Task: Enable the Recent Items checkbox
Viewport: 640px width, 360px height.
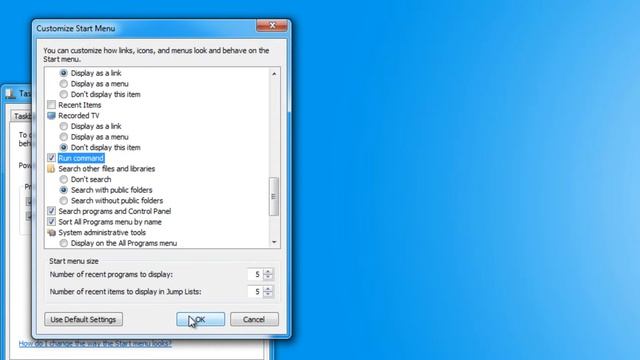Action: 51,105
